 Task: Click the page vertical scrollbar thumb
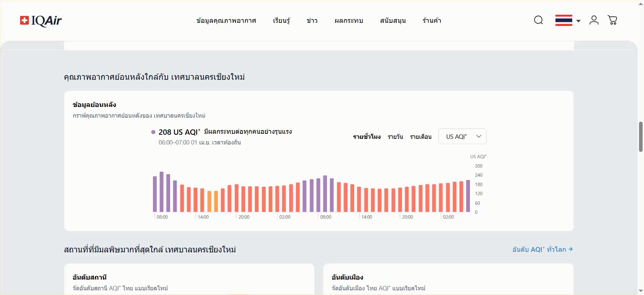tap(641, 137)
